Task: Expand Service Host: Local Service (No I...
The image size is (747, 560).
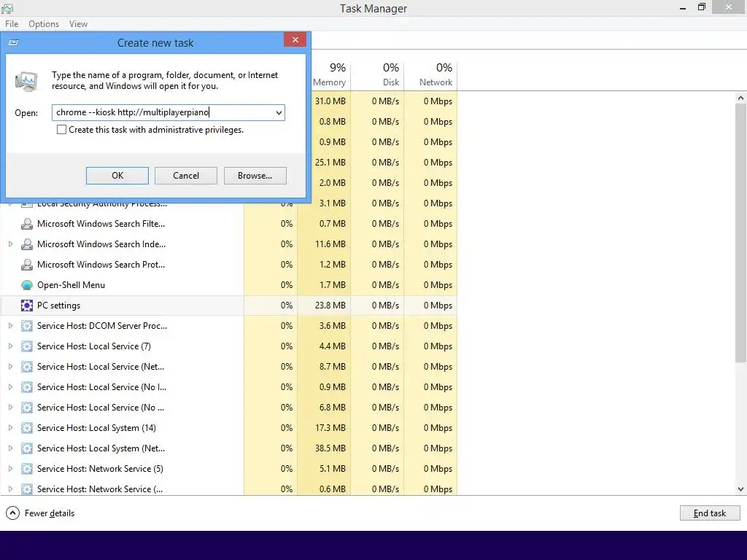Action: point(10,387)
